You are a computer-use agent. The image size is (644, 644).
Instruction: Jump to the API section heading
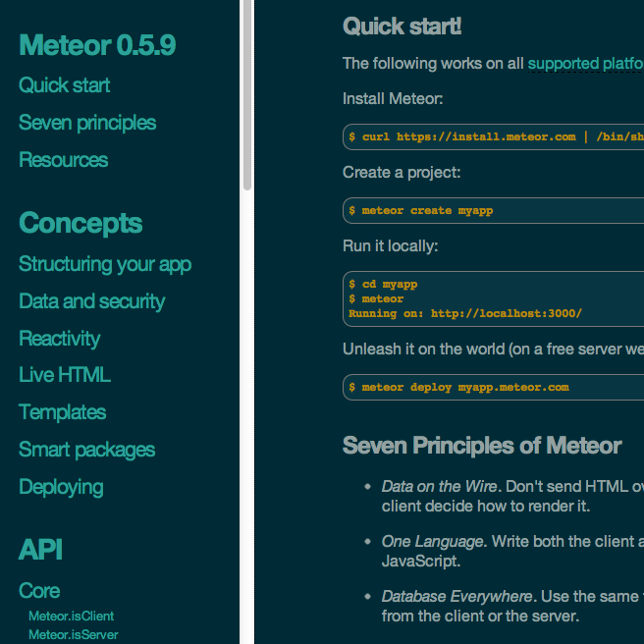pos(40,550)
